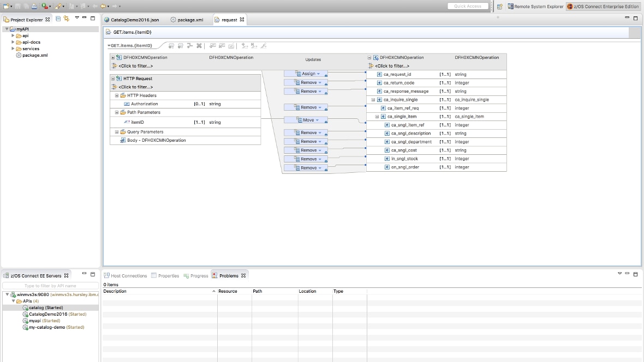Image resolution: width=644 pixels, height=362 pixels.
Task: Click the first add-transform icon in the mapping toolbar
Action: click(171, 46)
